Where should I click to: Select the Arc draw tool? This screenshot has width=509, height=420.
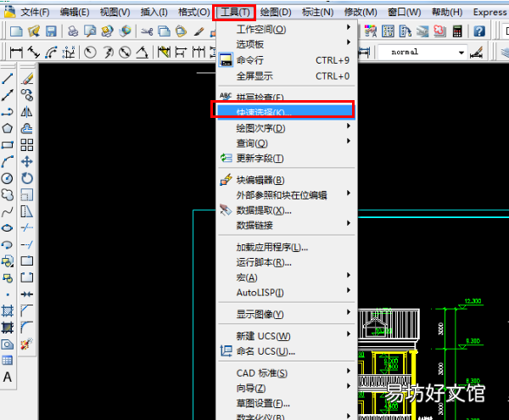click(x=7, y=161)
